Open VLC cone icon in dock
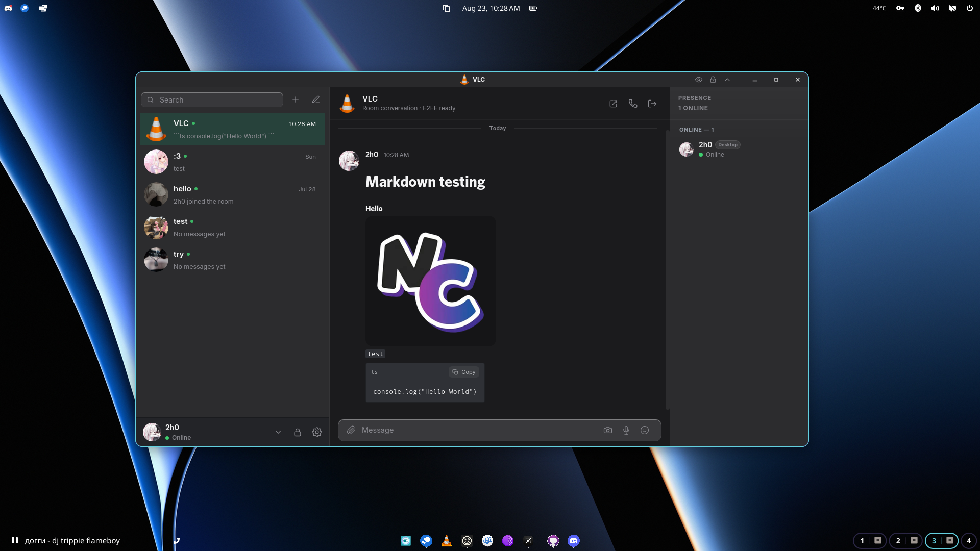The image size is (980, 551). coord(447,540)
